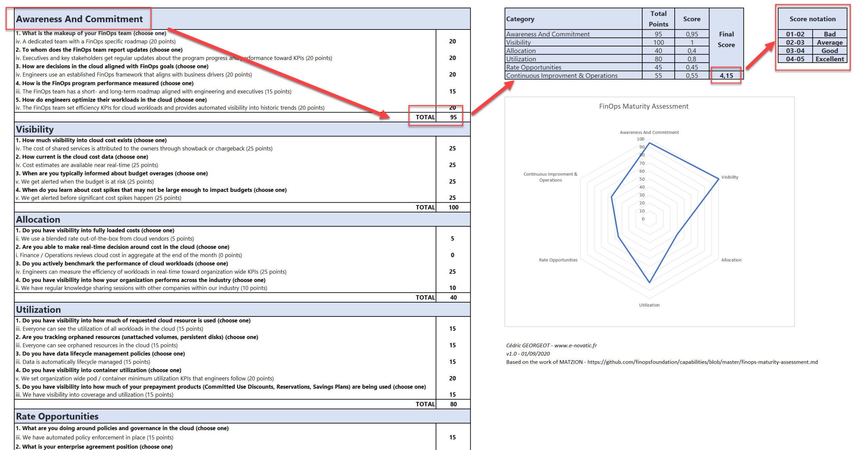Click the 0 points cell for Finance / Operations reviews
868x450 pixels.
pyautogui.click(x=452, y=255)
